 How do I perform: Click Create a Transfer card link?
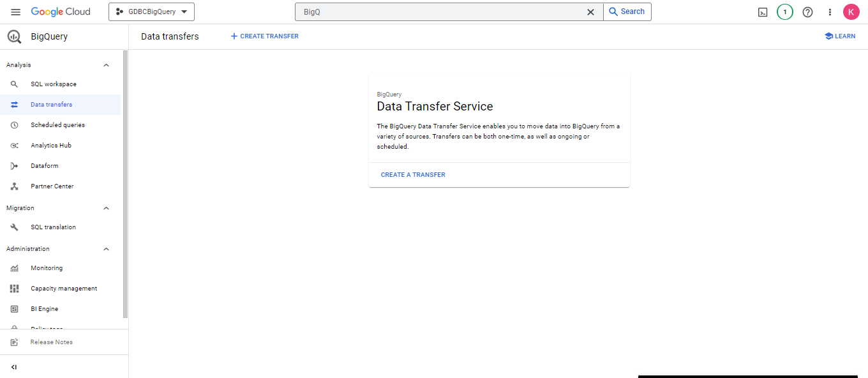pos(413,175)
